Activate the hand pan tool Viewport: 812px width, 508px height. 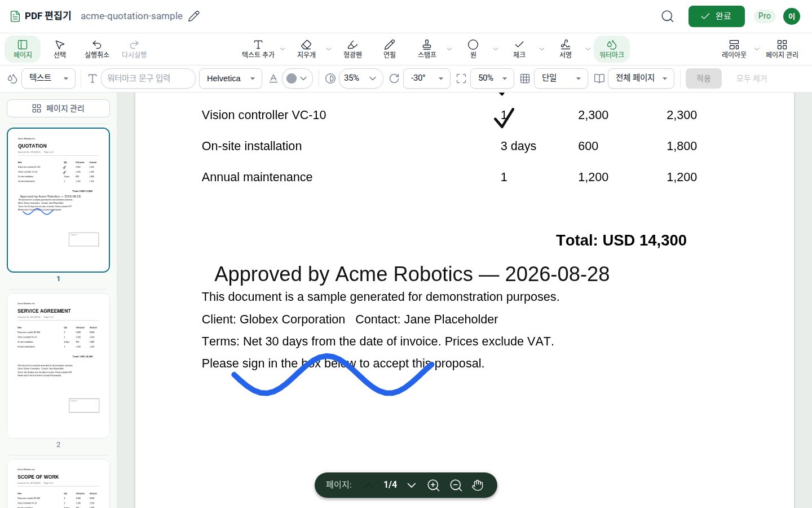click(478, 485)
